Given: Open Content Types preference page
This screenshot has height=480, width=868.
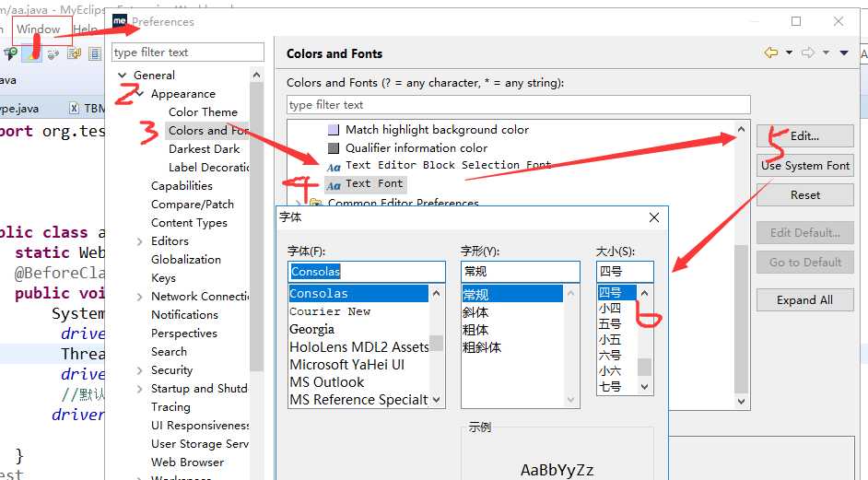Looking at the screenshot, I should [x=189, y=223].
